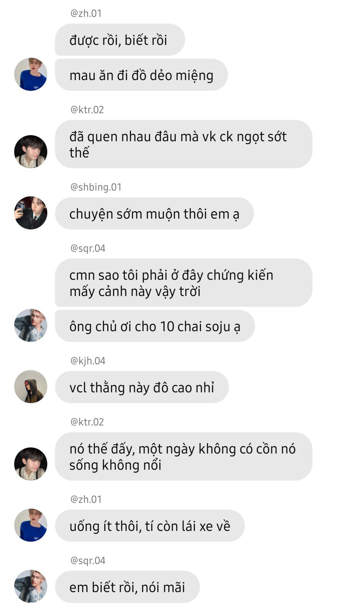The height and width of the screenshot is (607, 364).
Task: Click the top @zh.01 username label
Action: click(86, 14)
